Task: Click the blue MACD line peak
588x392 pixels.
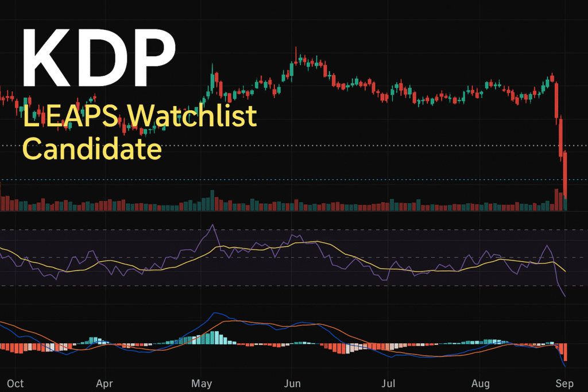Action: (x=215, y=313)
